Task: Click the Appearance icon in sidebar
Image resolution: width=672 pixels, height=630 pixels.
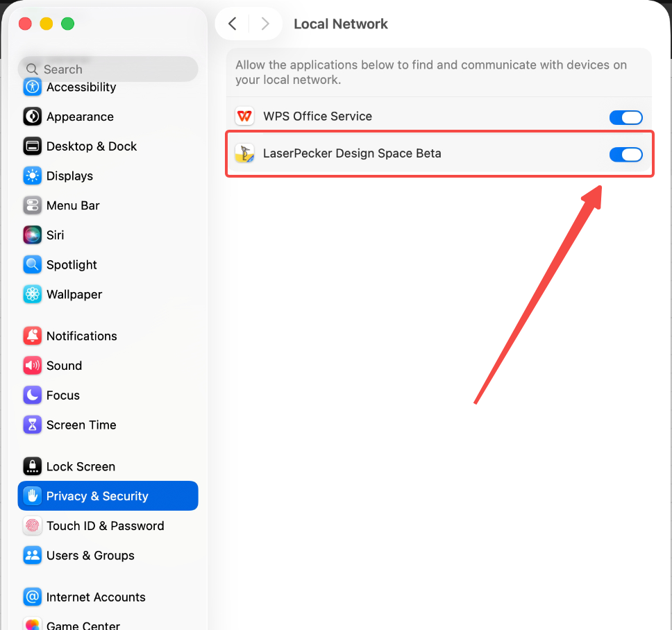Action: click(32, 117)
